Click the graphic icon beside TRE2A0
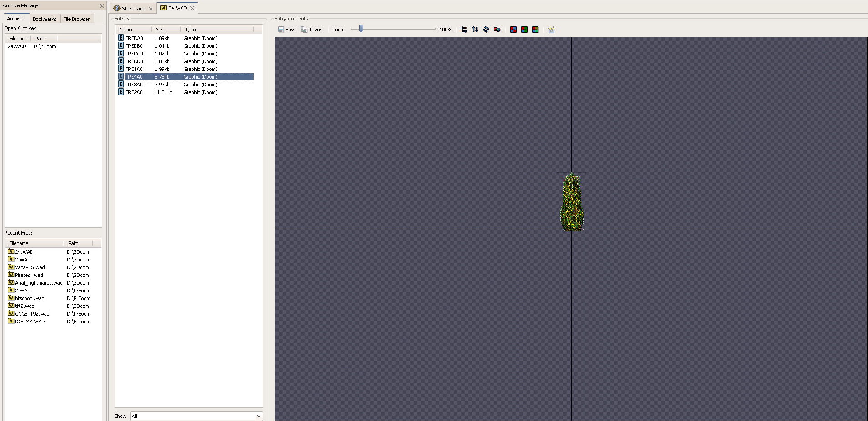The image size is (868, 421). click(x=121, y=92)
